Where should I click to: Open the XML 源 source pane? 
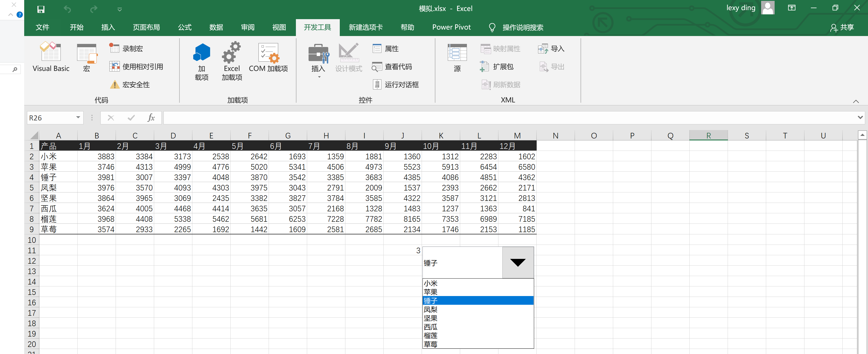point(457,57)
